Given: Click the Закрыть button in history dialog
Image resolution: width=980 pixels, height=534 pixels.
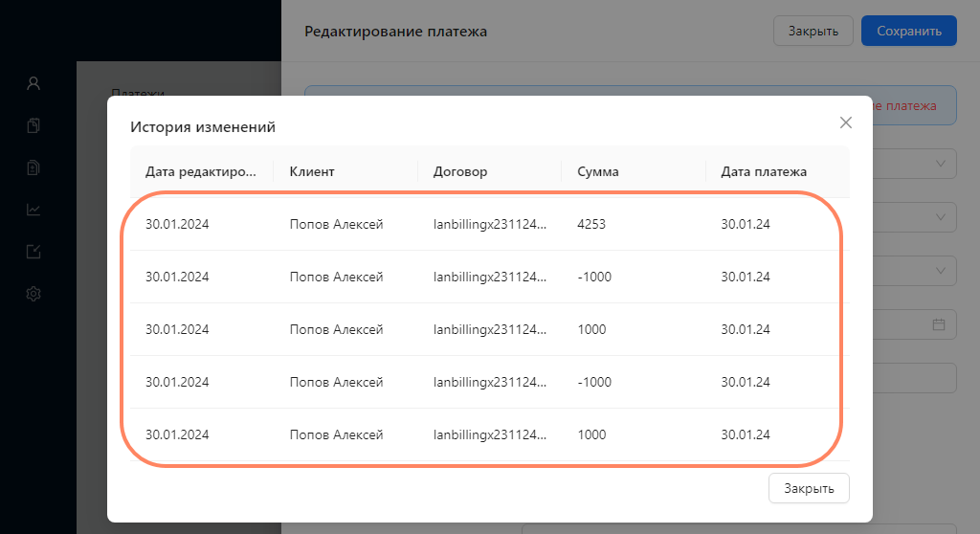Looking at the screenshot, I should [x=809, y=488].
